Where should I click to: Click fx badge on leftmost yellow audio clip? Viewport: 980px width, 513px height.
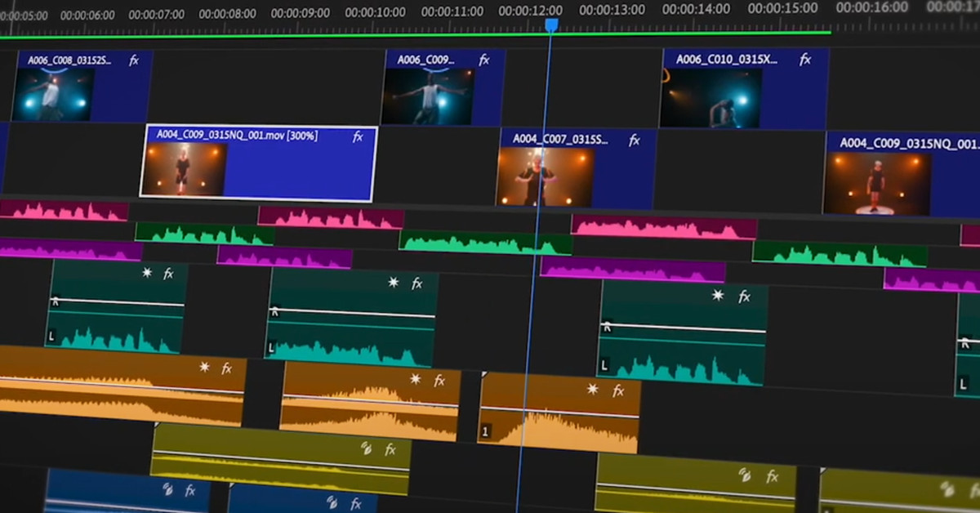pos(390,448)
